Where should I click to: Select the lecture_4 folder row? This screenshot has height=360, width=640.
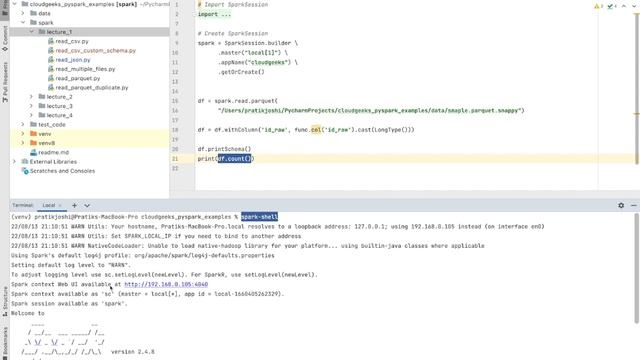coord(89,116)
